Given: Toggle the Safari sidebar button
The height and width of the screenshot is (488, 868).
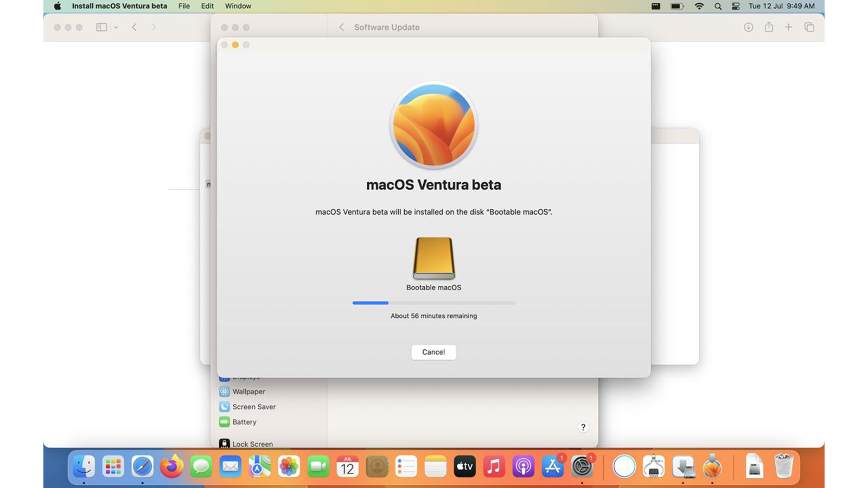Looking at the screenshot, I should coord(101,27).
